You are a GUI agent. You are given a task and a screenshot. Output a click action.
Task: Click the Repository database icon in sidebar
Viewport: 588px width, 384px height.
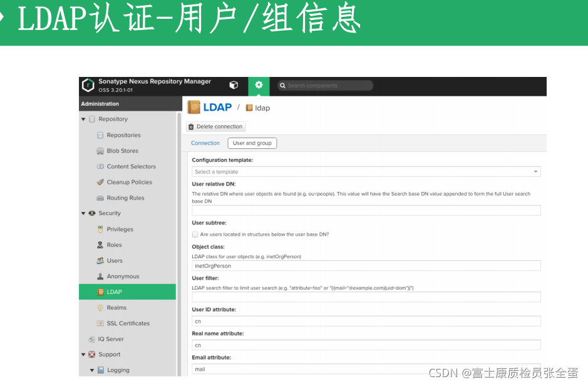coord(92,119)
